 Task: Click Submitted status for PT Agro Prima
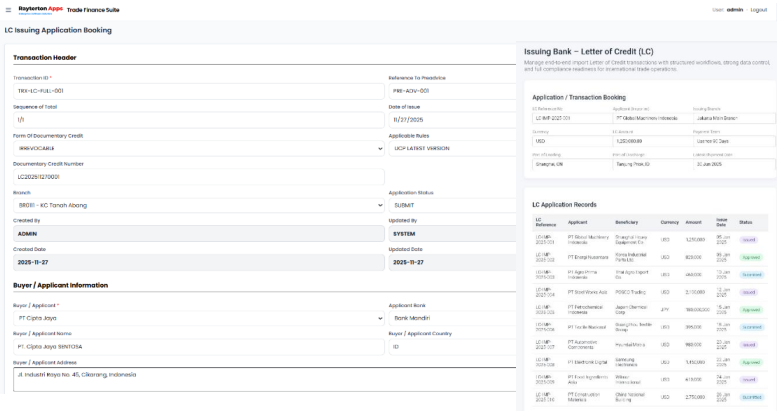pos(752,275)
